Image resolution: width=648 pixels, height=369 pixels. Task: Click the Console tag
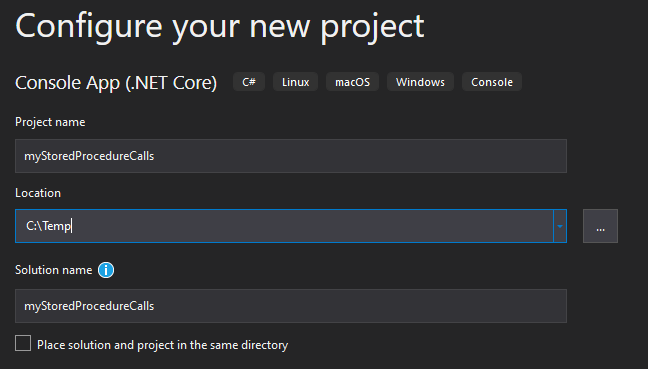pos(492,82)
